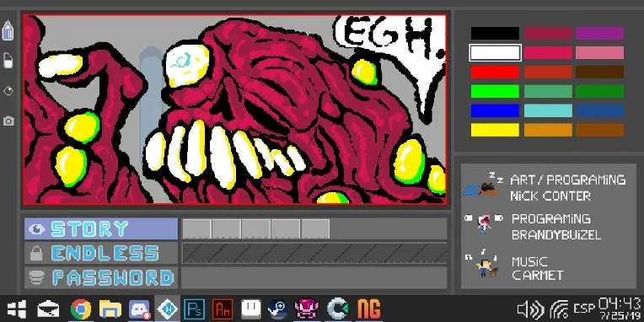Open Google Chrome from the taskbar
Screen dimensions: 644x322
[x=81, y=309]
